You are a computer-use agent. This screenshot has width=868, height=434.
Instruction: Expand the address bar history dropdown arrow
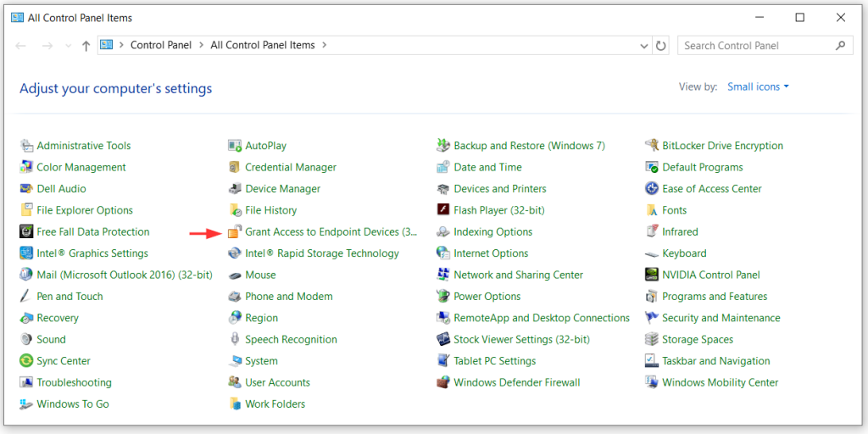[x=643, y=46]
